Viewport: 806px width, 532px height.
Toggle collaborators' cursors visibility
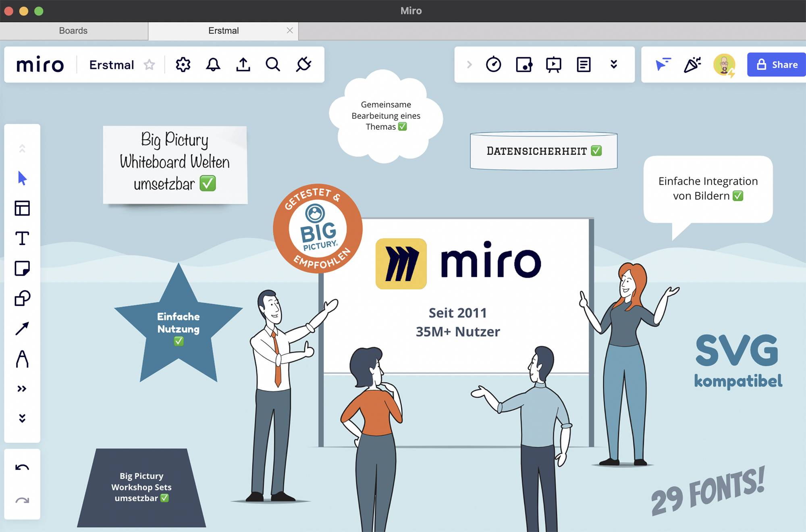tap(663, 64)
